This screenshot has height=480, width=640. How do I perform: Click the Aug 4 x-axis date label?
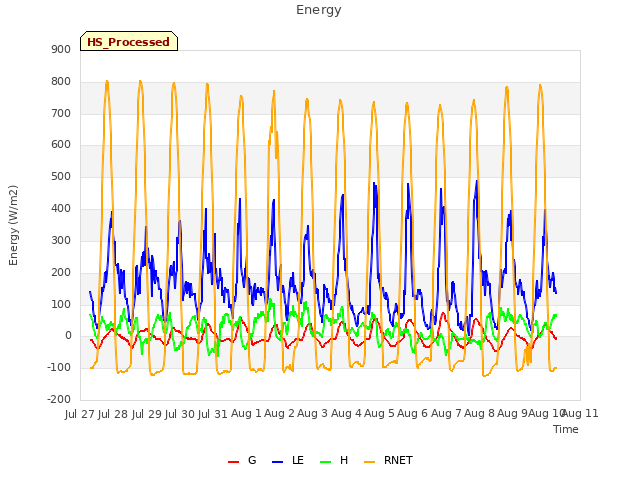click(x=346, y=414)
